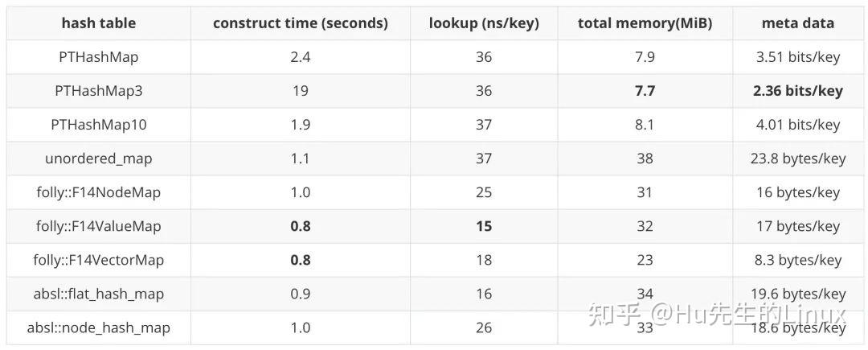The height and width of the screenshot is (350, 868).
Task: Select the "meta data" column header
Action: coord(797,23)
